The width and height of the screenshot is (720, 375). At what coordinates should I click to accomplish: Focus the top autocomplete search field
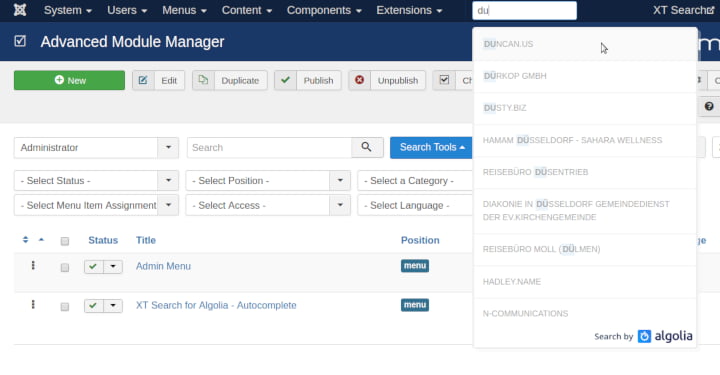point(524,11)
